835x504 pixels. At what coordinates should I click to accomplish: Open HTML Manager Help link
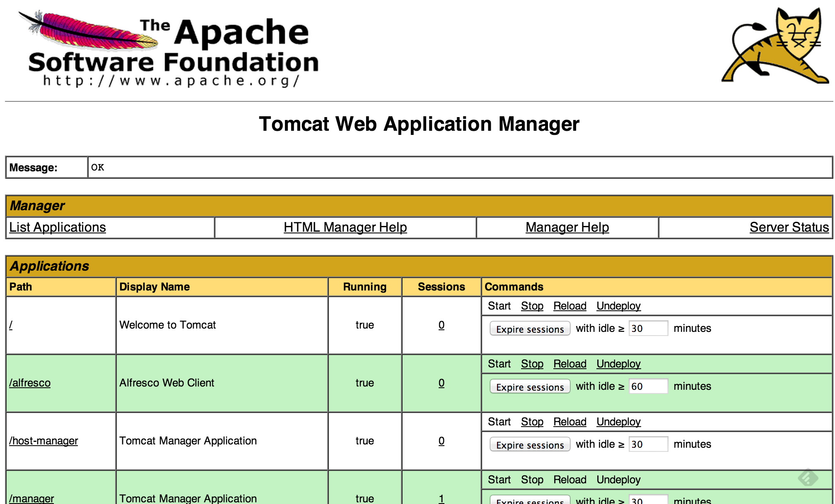(x=345, y=227)
